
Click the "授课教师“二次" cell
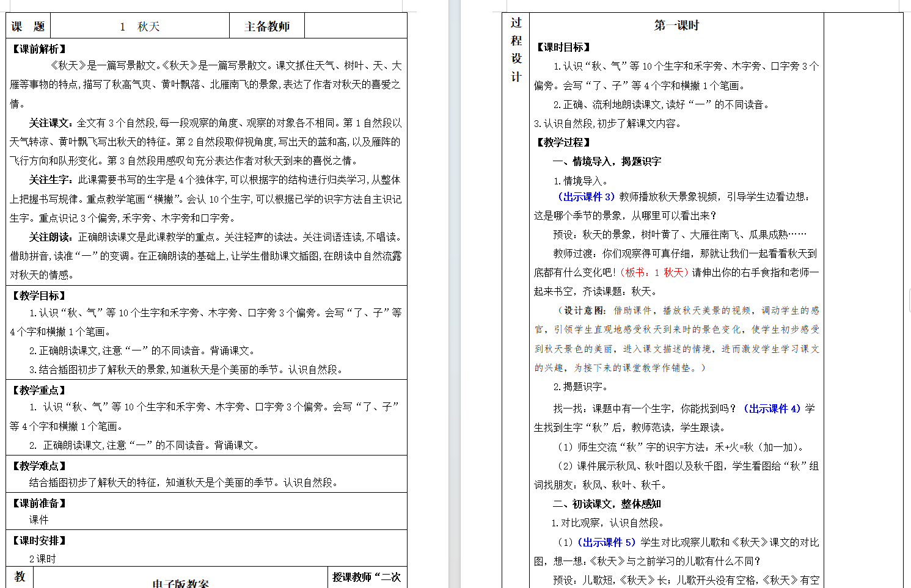pyautogui.click(x=367, y=577)
